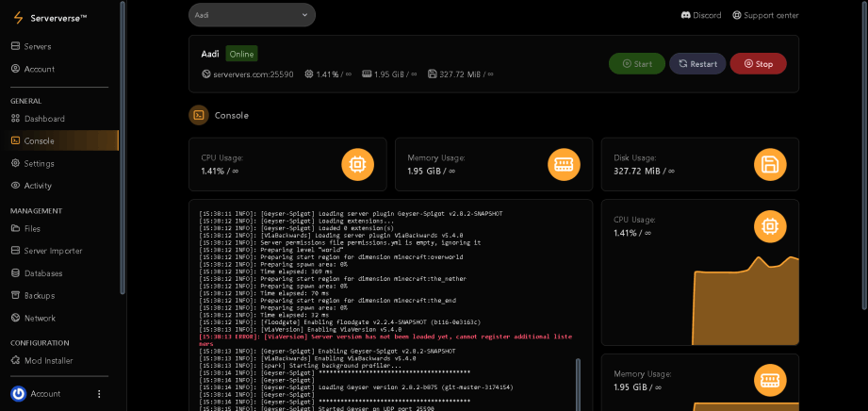Open the Support center link
This screenshot has height=411, width=868.
point(765,15)
